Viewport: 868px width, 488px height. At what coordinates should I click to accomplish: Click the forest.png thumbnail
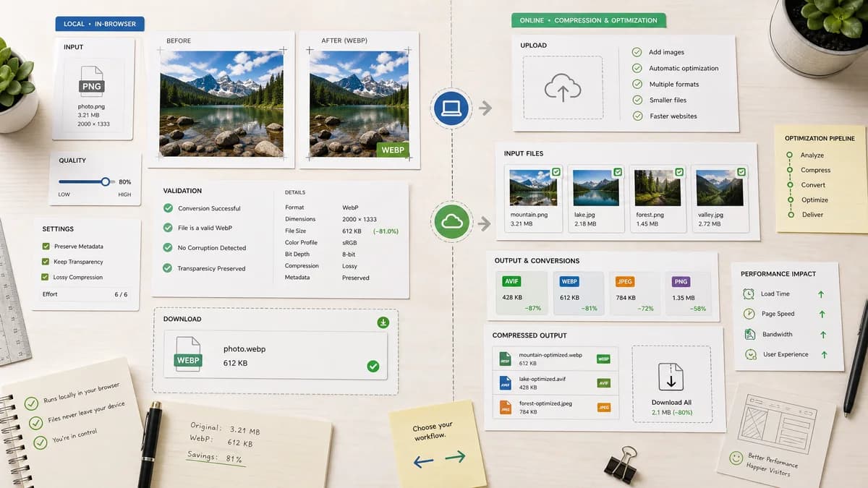pyautogui.click(x=658, y=188)
